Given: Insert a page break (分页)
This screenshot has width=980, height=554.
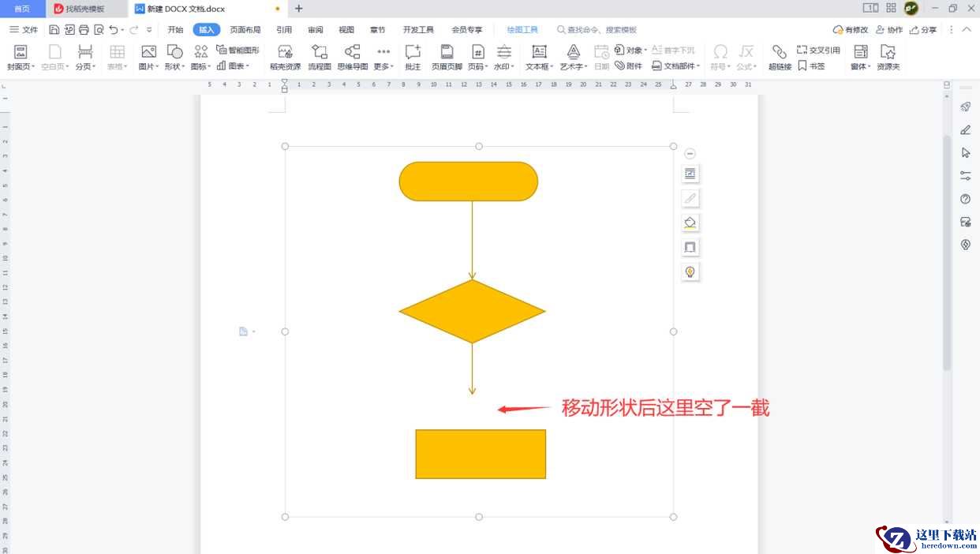Looking at the screenshot, I should [85, 58].
